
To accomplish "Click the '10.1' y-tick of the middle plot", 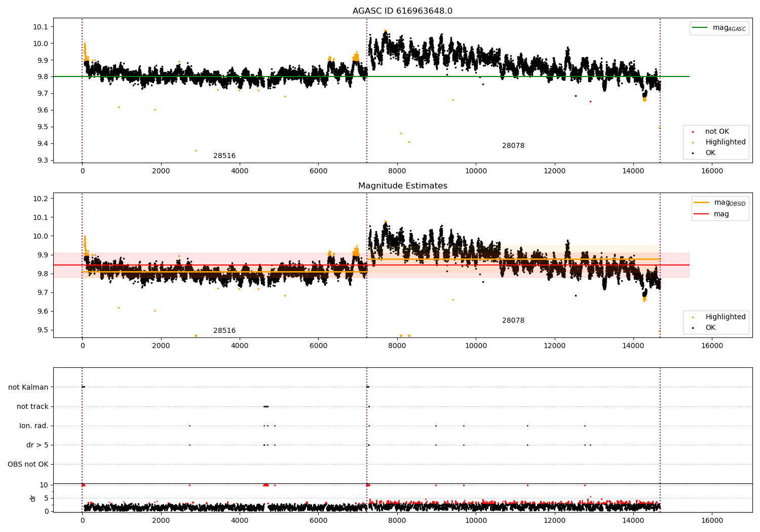I will (42, 217).
